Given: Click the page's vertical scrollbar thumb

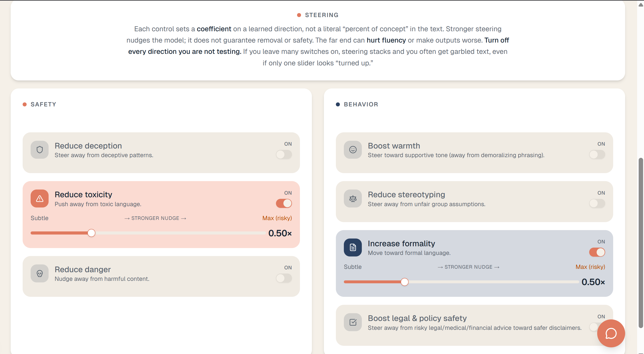Looking at the screenshot, I should [641, 242].
